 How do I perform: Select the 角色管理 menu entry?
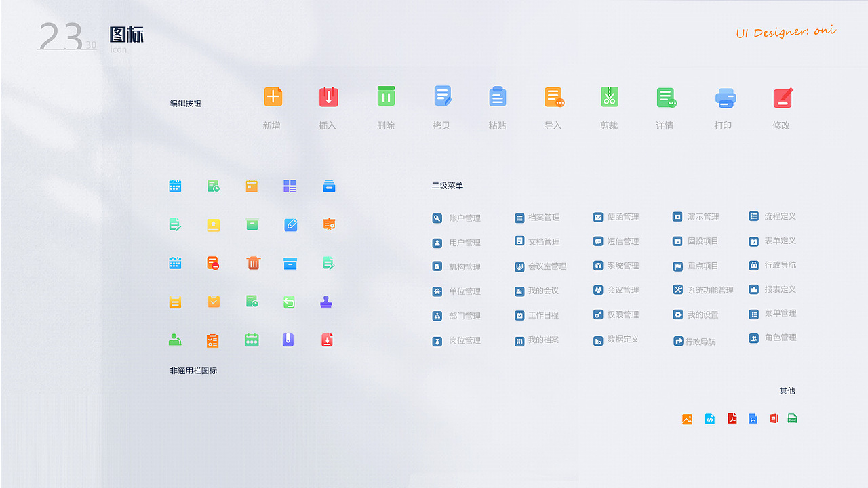[x=772, y=338]
